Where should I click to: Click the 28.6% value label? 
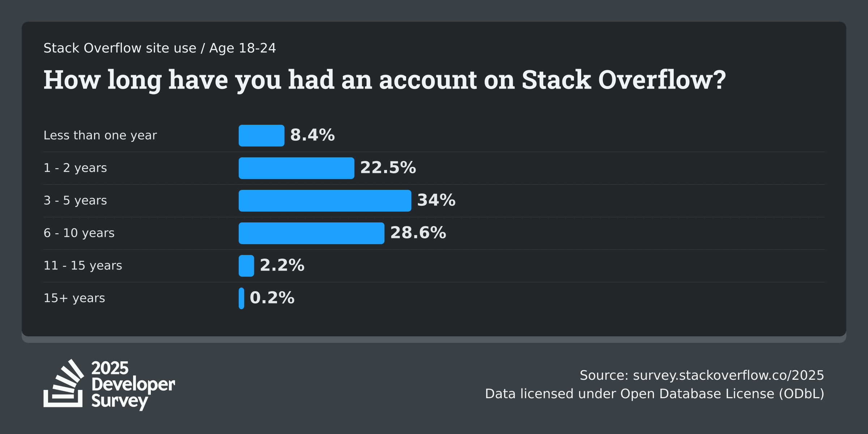[x=418, y=233]
